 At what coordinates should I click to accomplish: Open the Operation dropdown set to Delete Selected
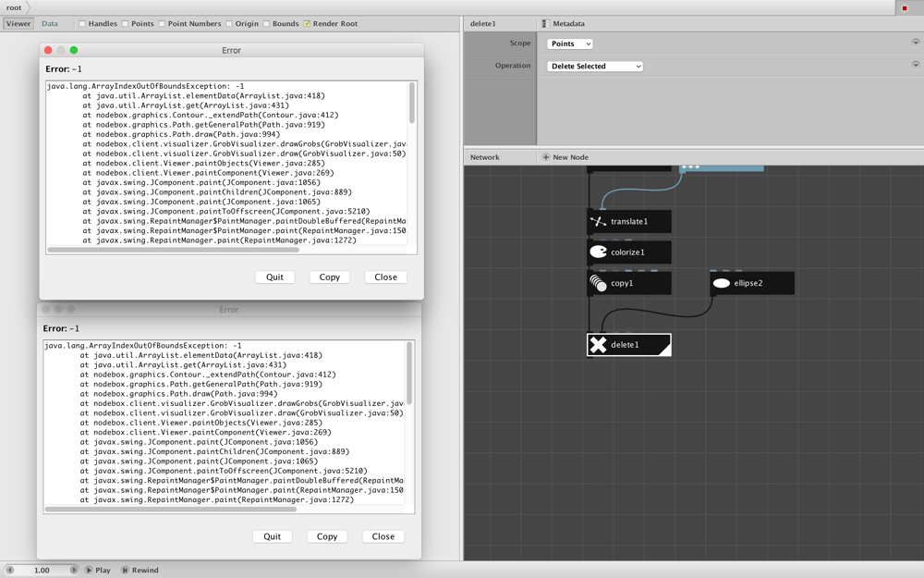pyautogui.click(x=594, y=66)
